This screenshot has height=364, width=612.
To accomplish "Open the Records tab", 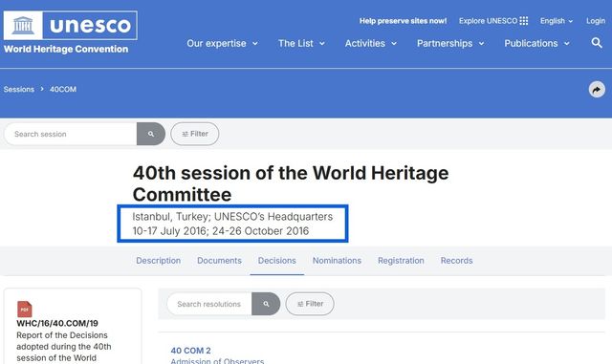I will pyautogui.click(x=456, y=261).
